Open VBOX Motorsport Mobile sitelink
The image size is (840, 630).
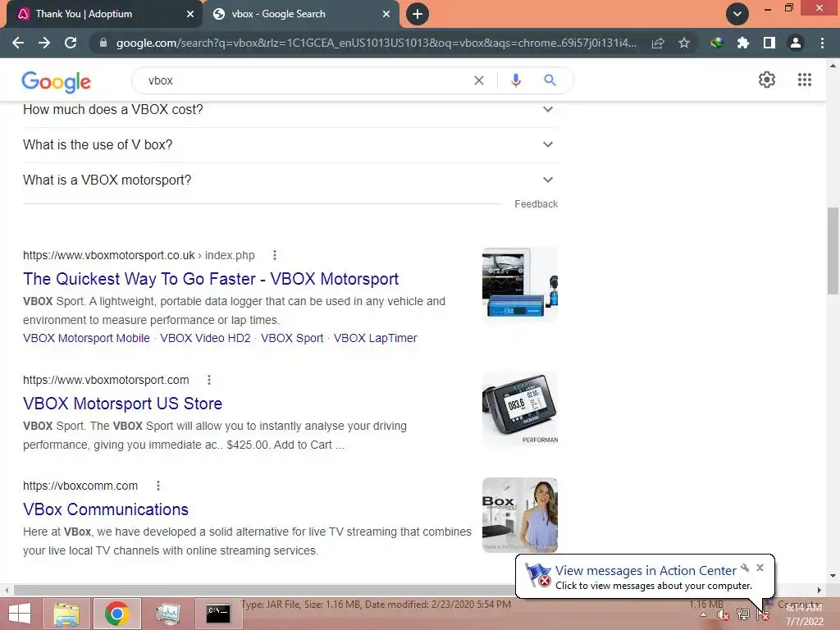[x=86, y=338]
